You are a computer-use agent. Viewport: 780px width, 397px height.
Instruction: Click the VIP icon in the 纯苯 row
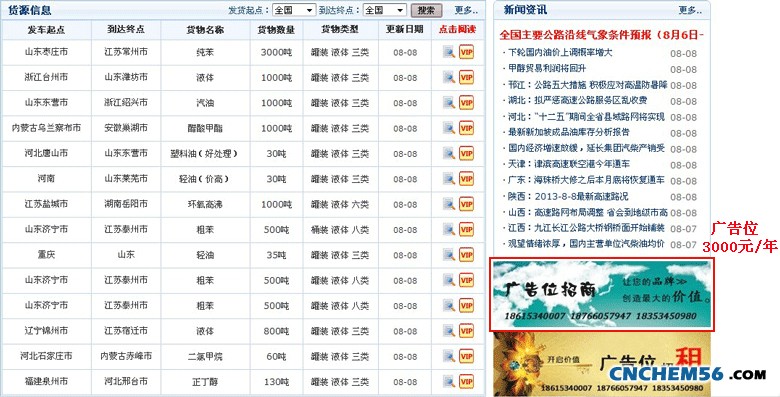coord(466,52)
